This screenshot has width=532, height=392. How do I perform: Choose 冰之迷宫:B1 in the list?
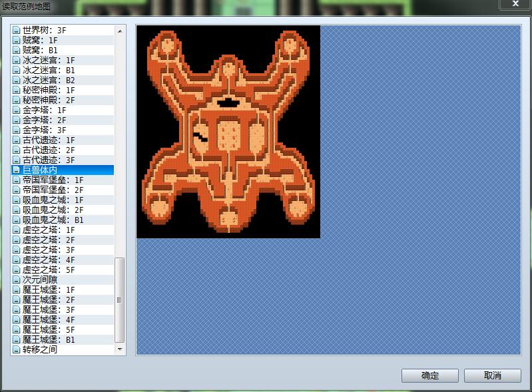pyautogui.click(x=63, y=70)
